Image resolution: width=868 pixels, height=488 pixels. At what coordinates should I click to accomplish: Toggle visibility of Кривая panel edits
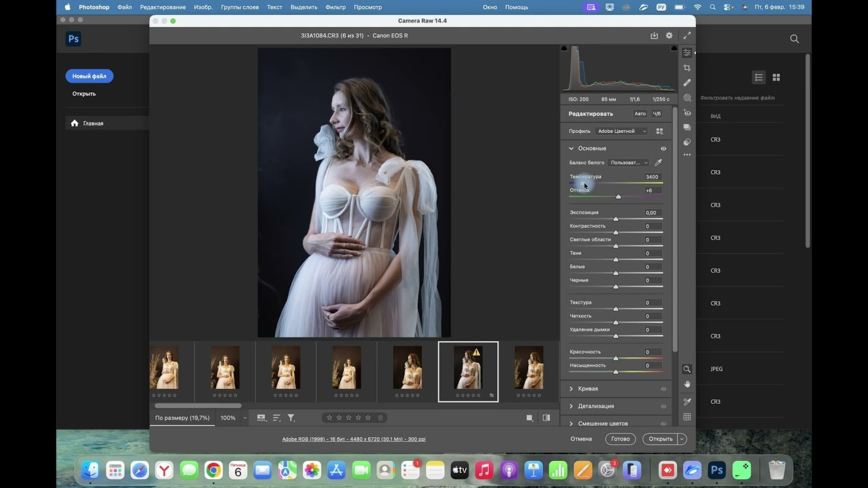pos(663,389)
